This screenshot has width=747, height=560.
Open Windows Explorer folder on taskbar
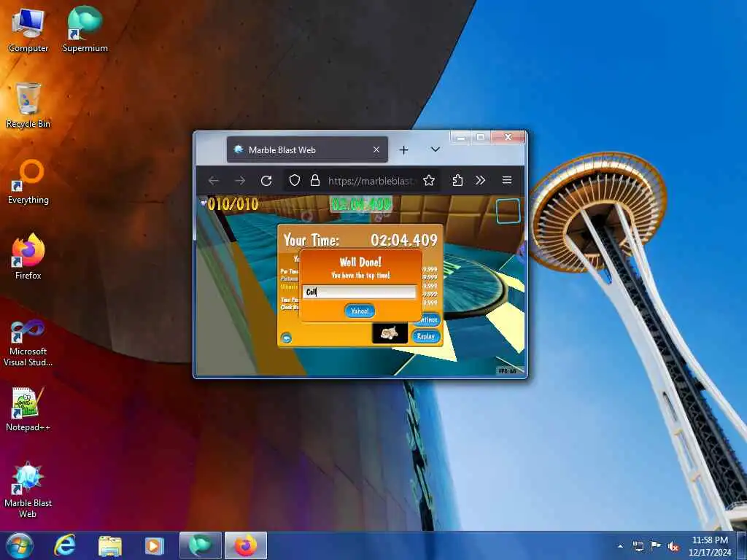coord(109,545)
